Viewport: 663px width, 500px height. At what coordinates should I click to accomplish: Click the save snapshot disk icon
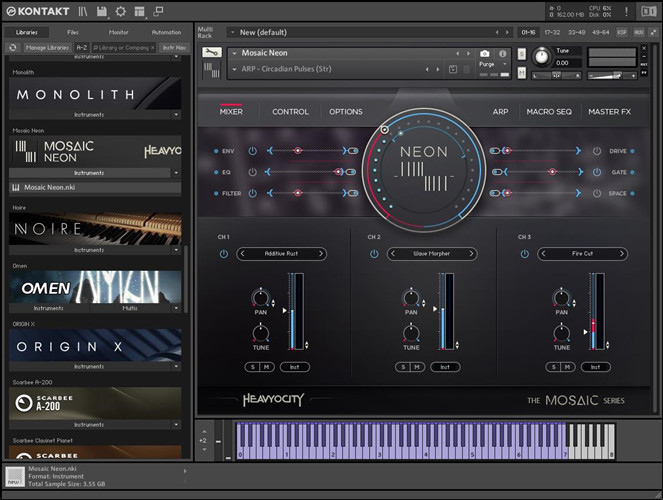[453, 69]
